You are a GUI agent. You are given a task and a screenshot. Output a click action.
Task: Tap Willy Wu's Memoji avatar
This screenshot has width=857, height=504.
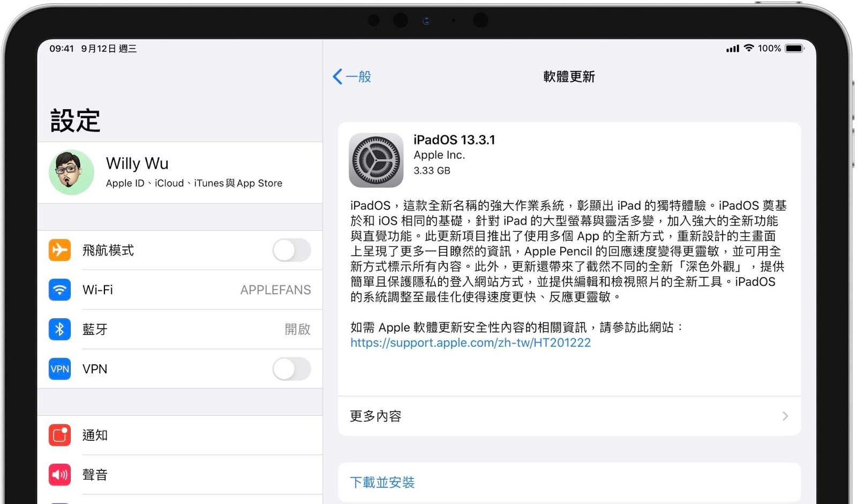pyautogui.click(x=71, y=172)
